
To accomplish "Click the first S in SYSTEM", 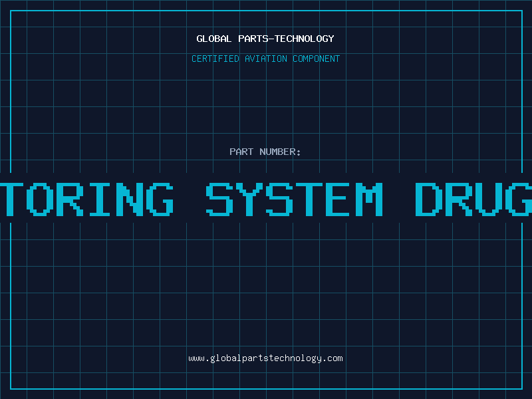I will click(219, 199).
